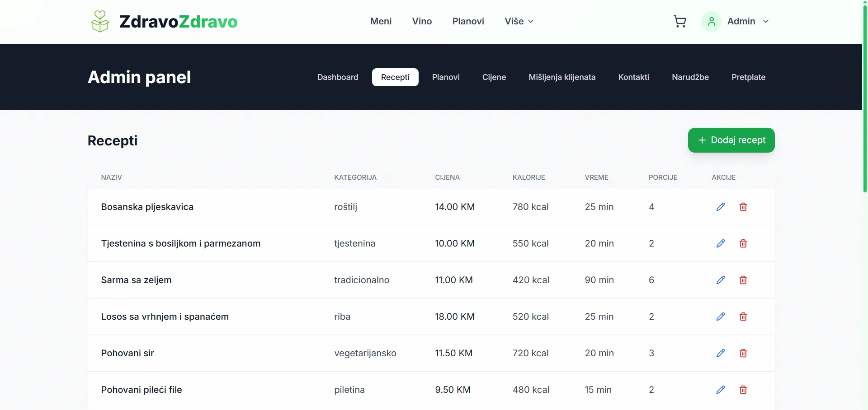This screenshot has width=868, height=410.
Task: Select the Recepti admin tab
Action: coord(395,77)
